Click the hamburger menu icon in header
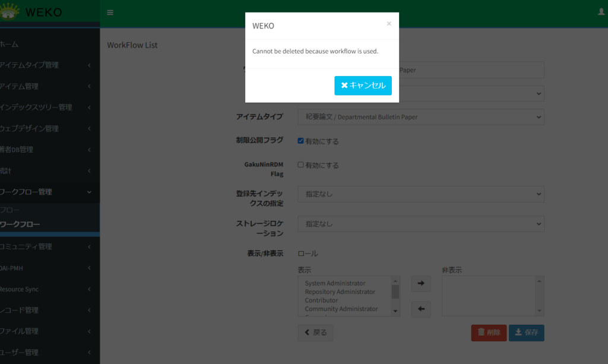The image size is (608, 364). pyautogui.click(x=110, y=12)
